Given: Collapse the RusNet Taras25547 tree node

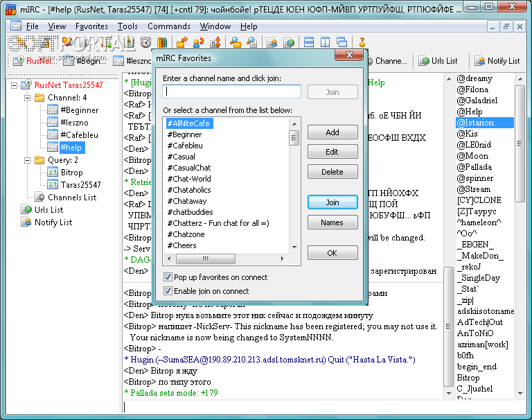Looking at the screenshot, I should (14, 85).
